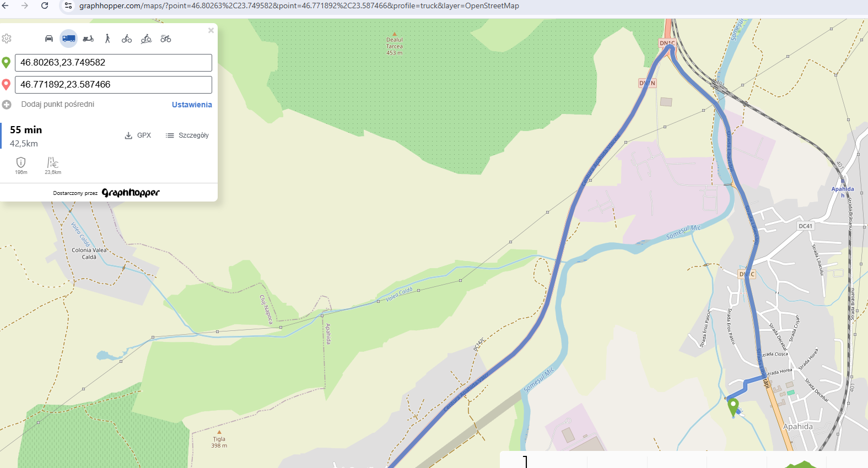Image resolution: width=868 pixels, height=468 pixels.
Task: Click the start coordinates input field
Action: click(x=114, y=63)
